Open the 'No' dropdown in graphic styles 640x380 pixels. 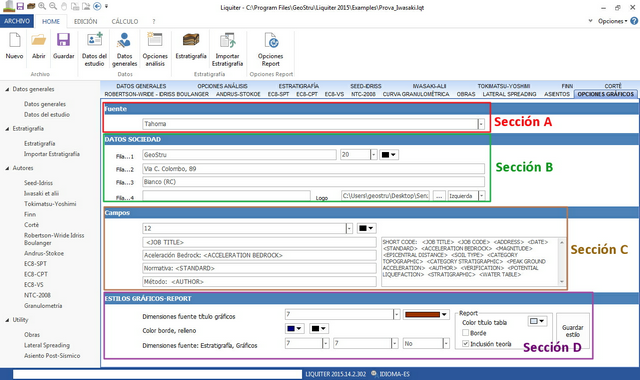(446, 344)
